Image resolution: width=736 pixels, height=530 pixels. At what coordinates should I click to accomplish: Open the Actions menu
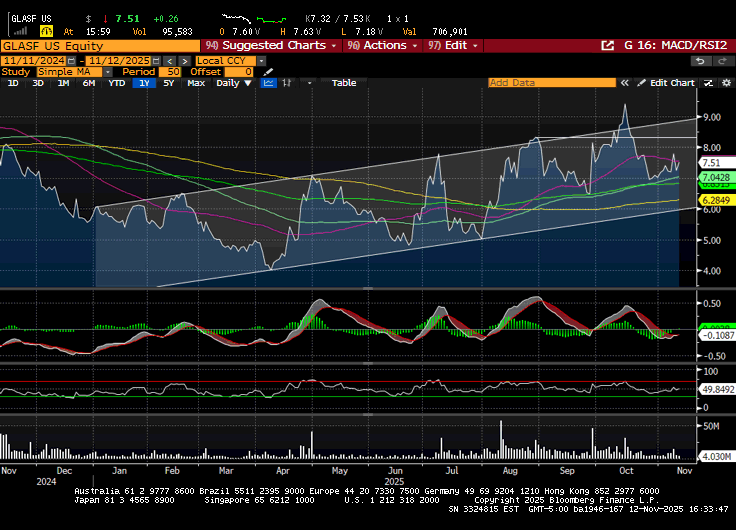(382, 46)
